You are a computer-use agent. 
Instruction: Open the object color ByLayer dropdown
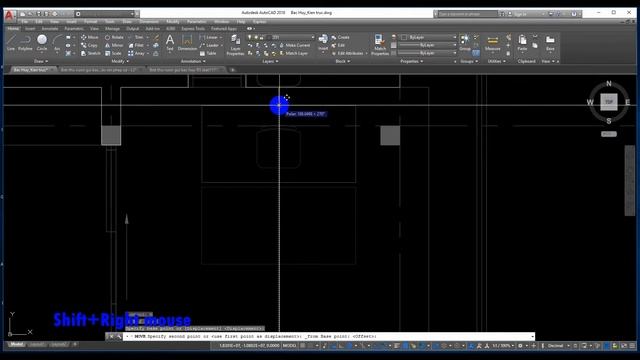tap(428, 37)
